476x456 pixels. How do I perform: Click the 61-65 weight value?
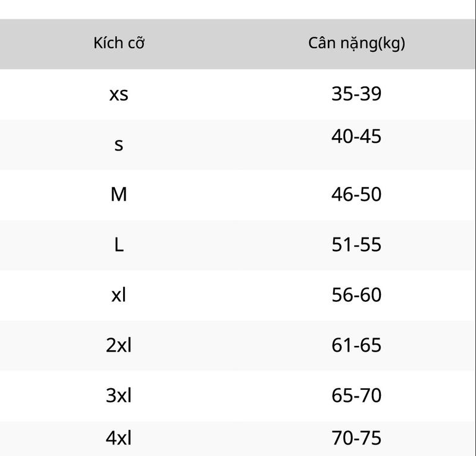[356, 345]
